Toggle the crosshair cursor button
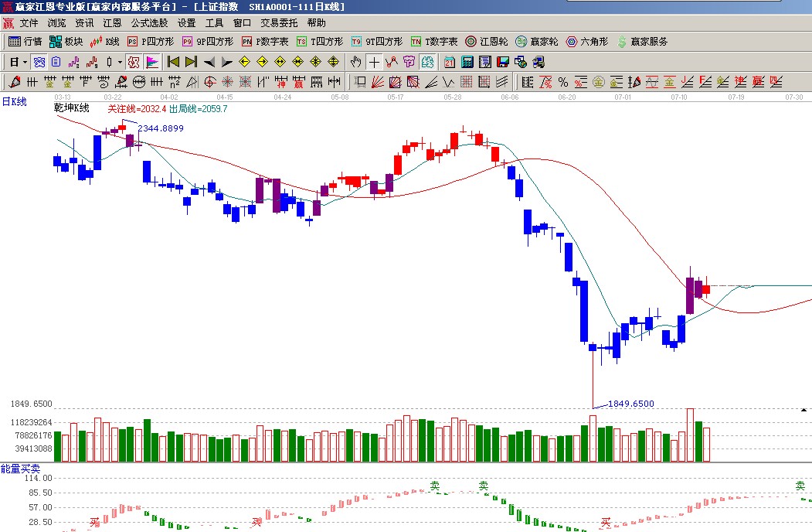The image size is (812, 532). (x=374, y=62)
